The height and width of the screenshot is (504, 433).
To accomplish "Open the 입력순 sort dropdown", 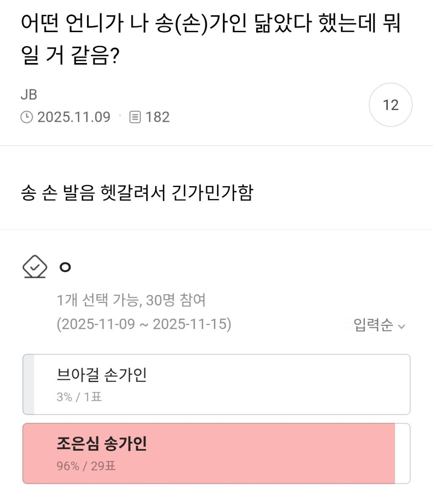I will pyautogui.click(x=373, y=325).
